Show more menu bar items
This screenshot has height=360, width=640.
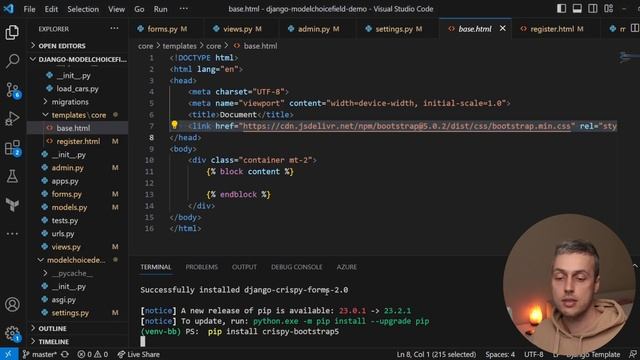pyautogui.click(x=184, y=9)
